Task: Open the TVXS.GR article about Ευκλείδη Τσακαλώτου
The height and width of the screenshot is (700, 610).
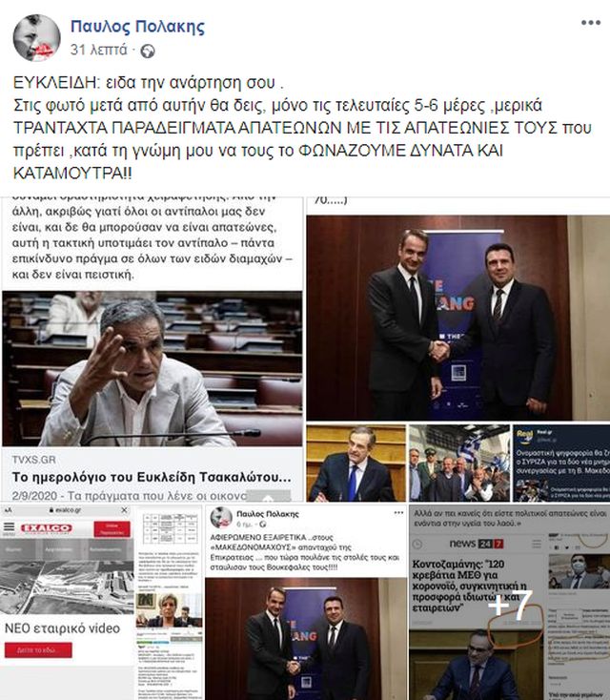Action: (152, 477)
